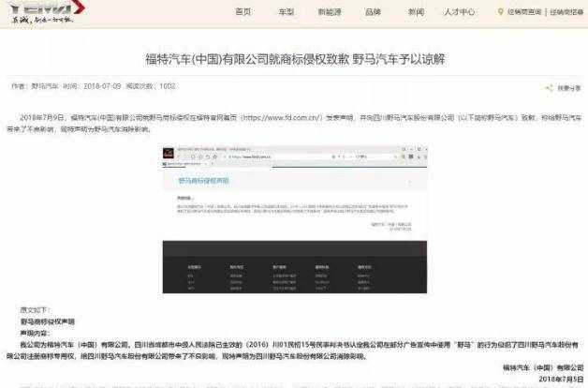The height and width of the screenshot is (388, 588).
Task: Click the 阅读次数 1002 view count
Action: 151,86
